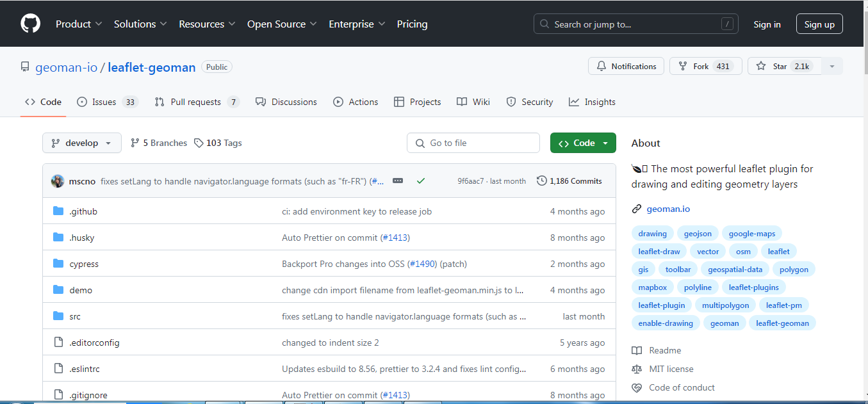Screen dimensions: 868x404
Task: Click the file icon for .editorconfig
Action: coord(58,343)
